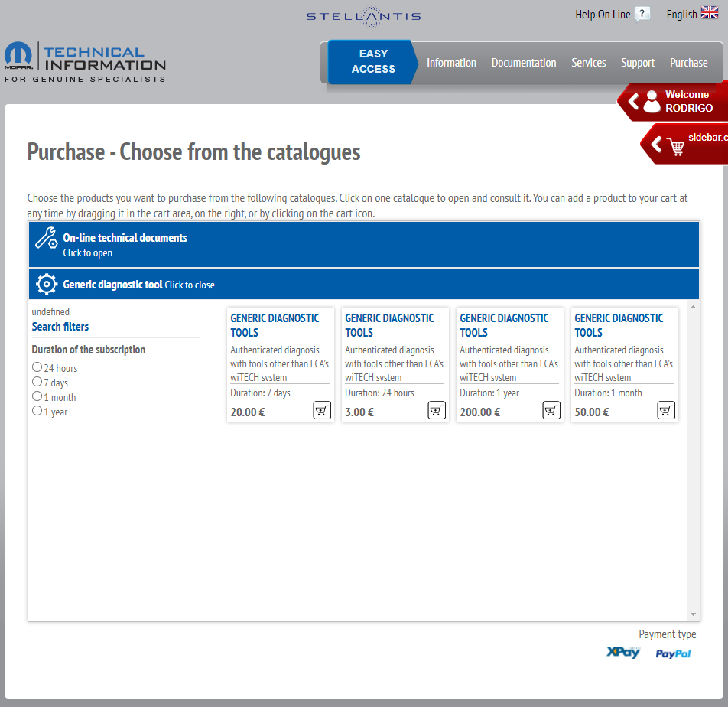This screenshot has width=728, height=707.
Task: Click the 50.00 € price
Action: click(x=592, y=412)
